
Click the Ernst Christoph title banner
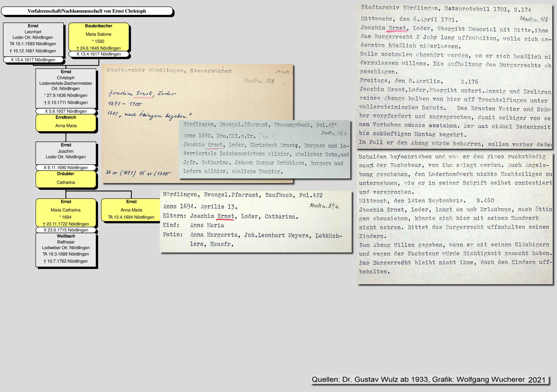[87, 11]
